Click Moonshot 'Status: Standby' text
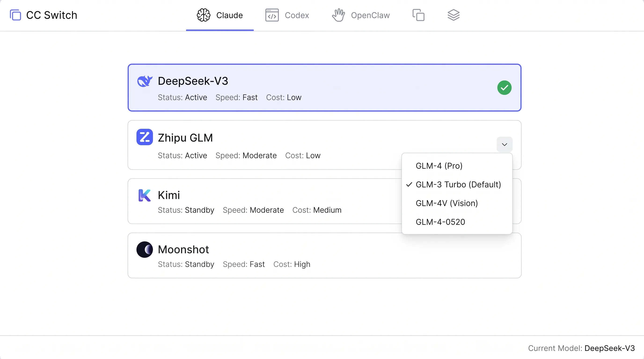Screen dimensions: 644x359 pos(186,264)
